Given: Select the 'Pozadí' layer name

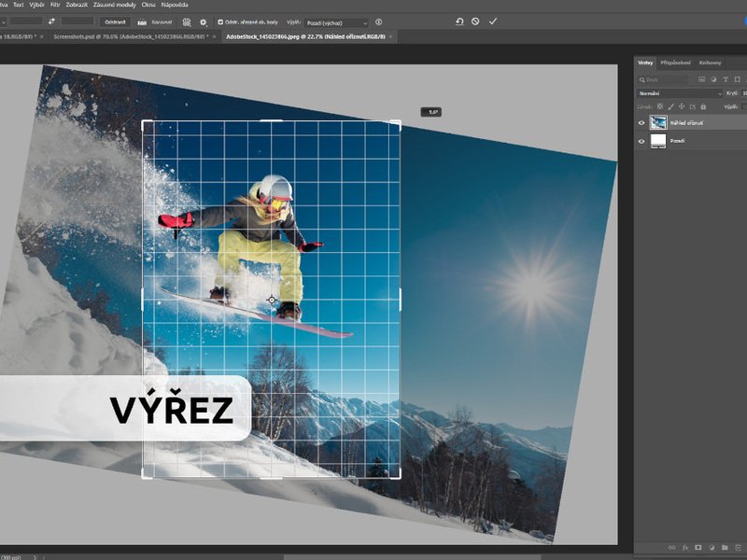Looking at the screenshot, I should [x=678, y=141].
